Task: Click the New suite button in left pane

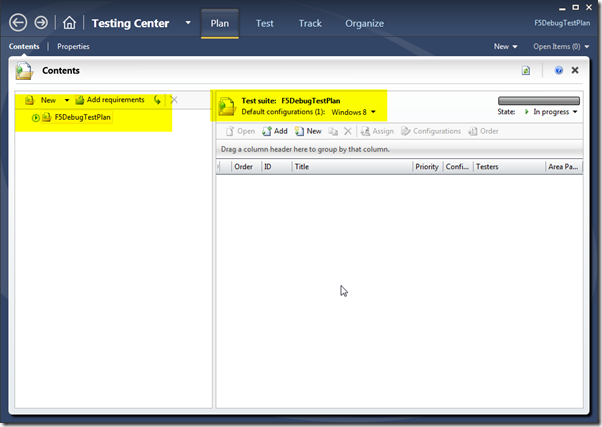Action: [x=41, y=100]
